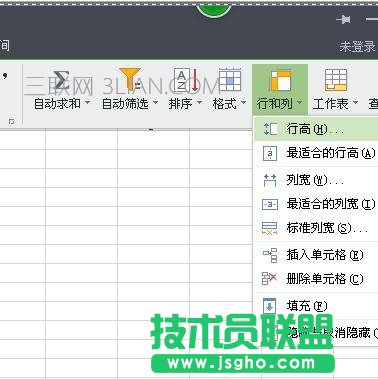Choose 最适合的列宽 menu entry
Viewport: 378px width, 379px height.
pyautogui.click(x=316, y=204)
